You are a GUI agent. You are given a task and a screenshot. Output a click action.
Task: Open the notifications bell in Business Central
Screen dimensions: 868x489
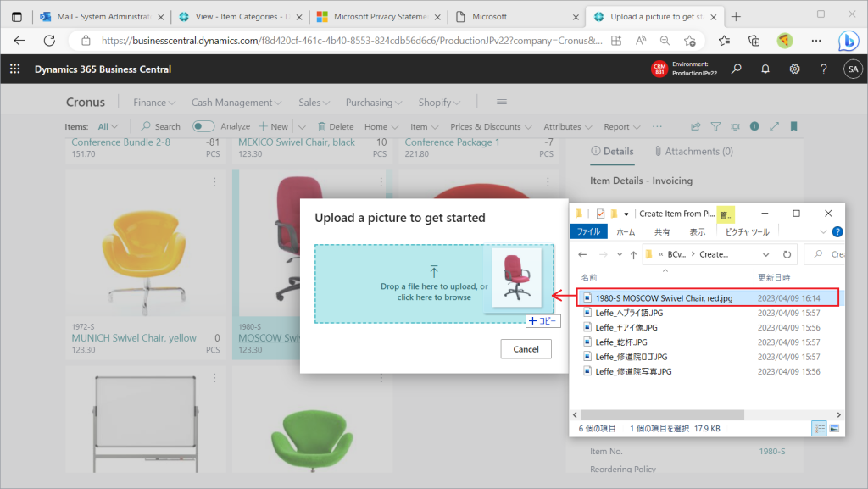pyautogui.click(x=765, y=69)
